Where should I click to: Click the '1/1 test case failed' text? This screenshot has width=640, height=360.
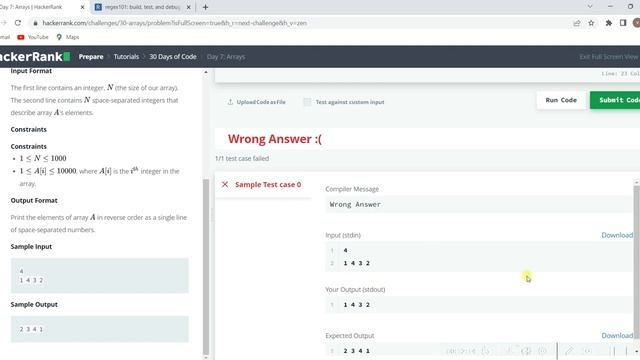pyautogui.click(x=242, y=158)
